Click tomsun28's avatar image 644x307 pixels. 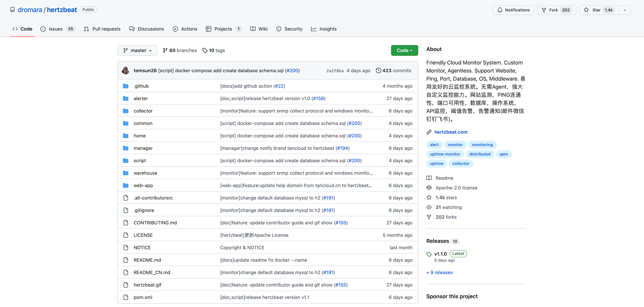click(126, 70)
